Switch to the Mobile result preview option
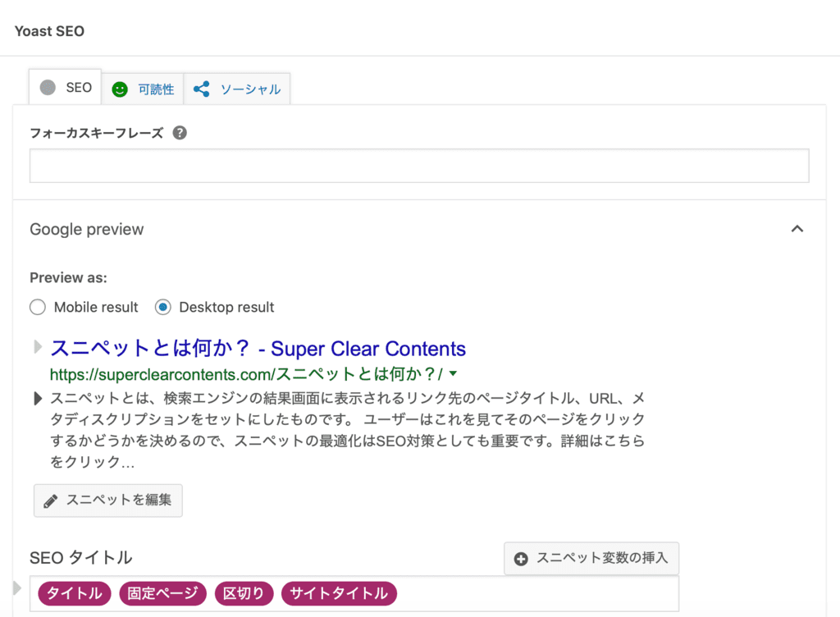The height and width of the screenshot is (617, 840). 37,307
